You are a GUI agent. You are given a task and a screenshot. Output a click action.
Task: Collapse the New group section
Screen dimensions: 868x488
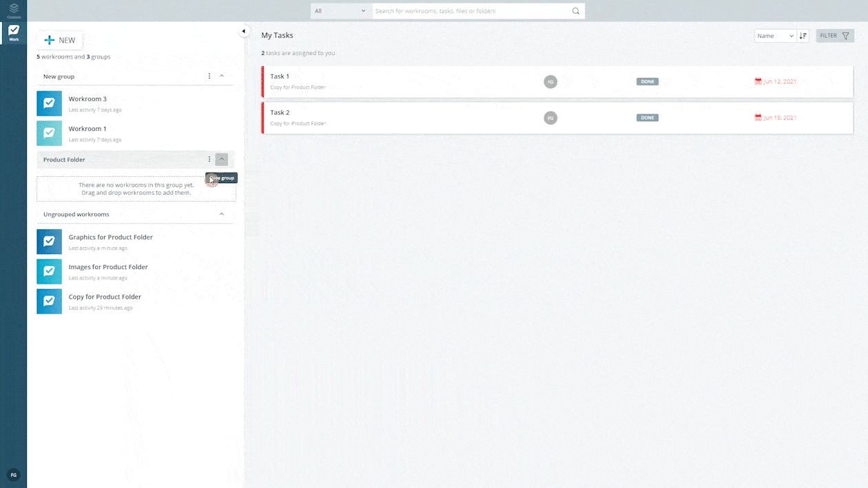tap(222, 76)
